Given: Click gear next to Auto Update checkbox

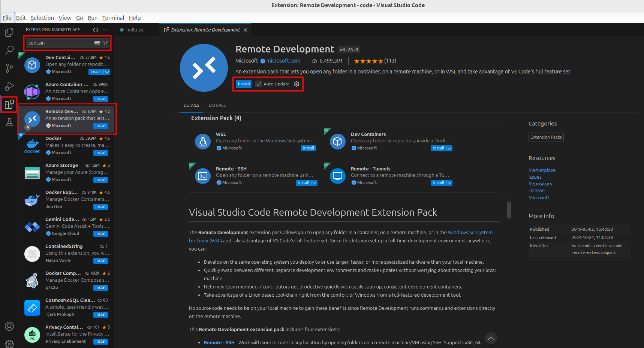Looking at the screenshot, I should [297, 84].
